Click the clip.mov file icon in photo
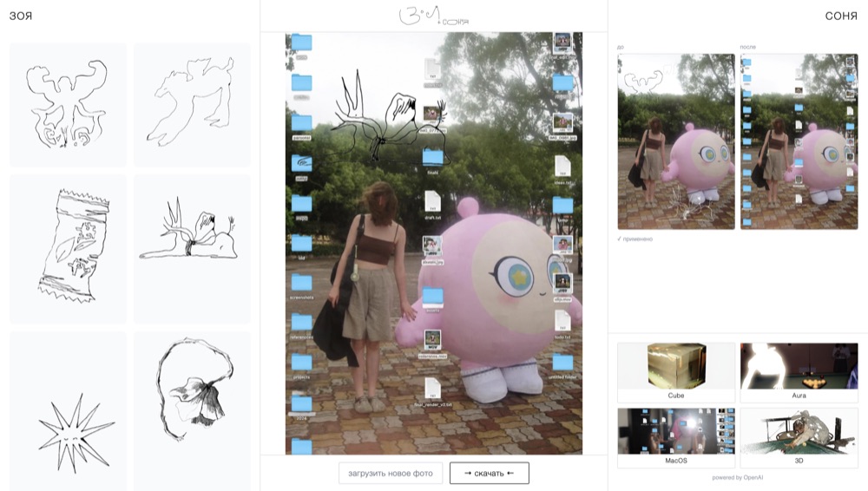The height and width of the screenshot is (491, 868). click(562, 284)
